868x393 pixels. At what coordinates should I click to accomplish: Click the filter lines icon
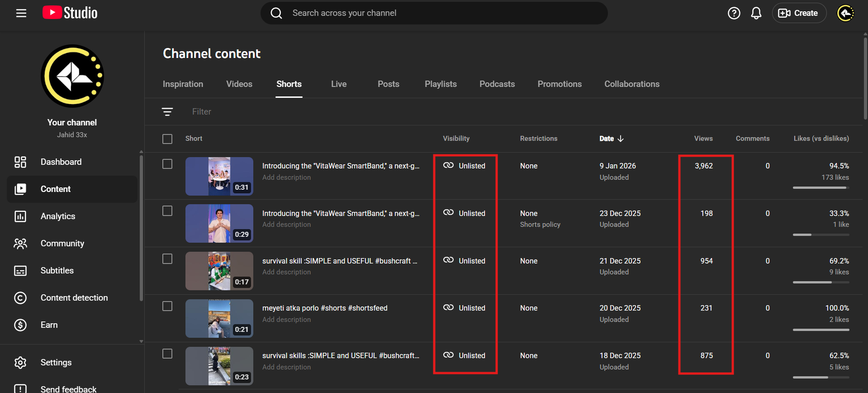(167, 112)
